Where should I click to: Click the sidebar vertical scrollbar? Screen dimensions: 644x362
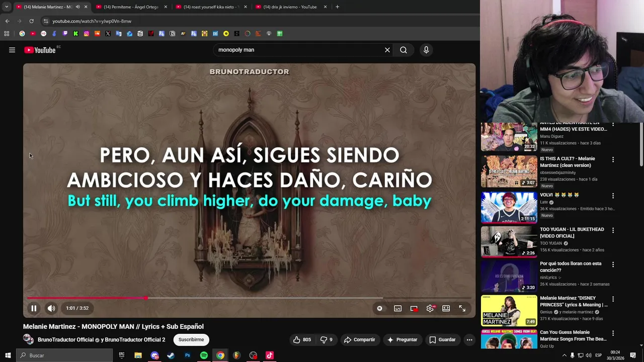point(641,144)
